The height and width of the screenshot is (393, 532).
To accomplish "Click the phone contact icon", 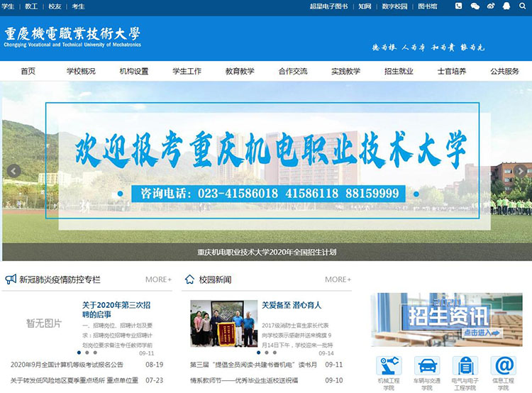I will pyautogui.click(x=458, y=6).
